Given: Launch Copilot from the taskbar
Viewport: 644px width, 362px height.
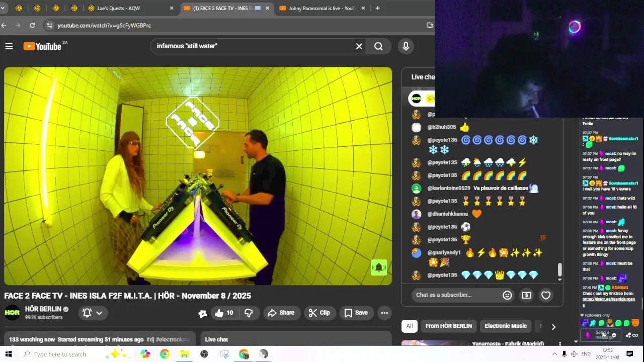Looking at the screenshot, I should 145,354.
